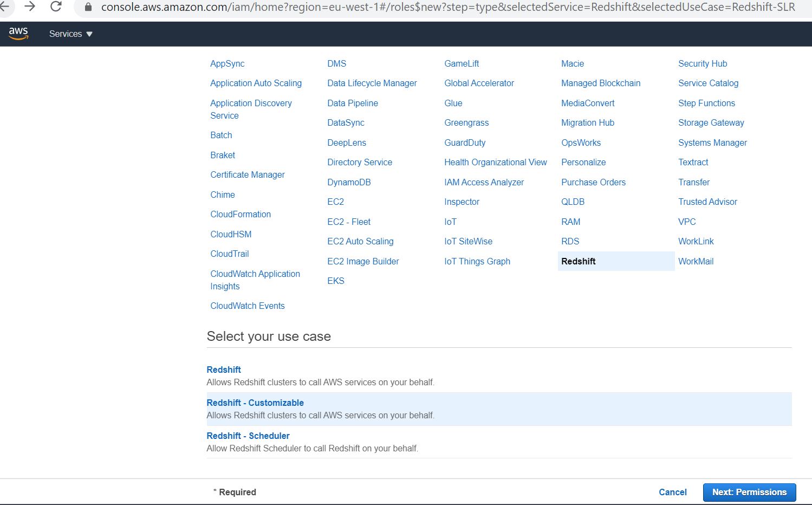Select Systems Manager service
812x505 pixels.
coord(712,143)
